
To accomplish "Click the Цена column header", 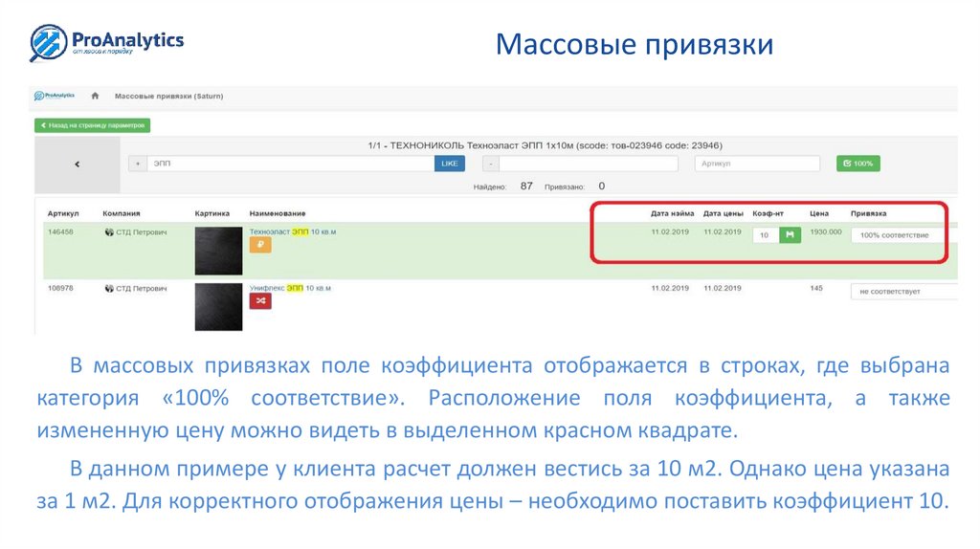I will coord(819,213).
